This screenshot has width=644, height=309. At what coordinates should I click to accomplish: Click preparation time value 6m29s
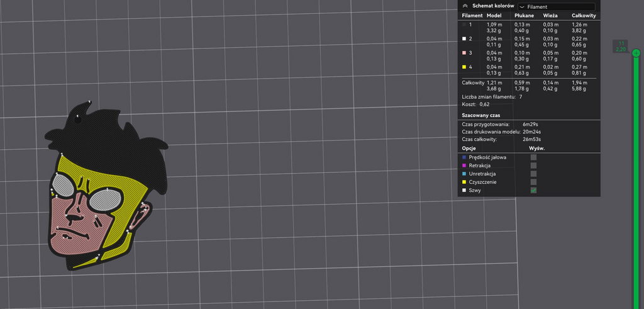click(530, 124)
